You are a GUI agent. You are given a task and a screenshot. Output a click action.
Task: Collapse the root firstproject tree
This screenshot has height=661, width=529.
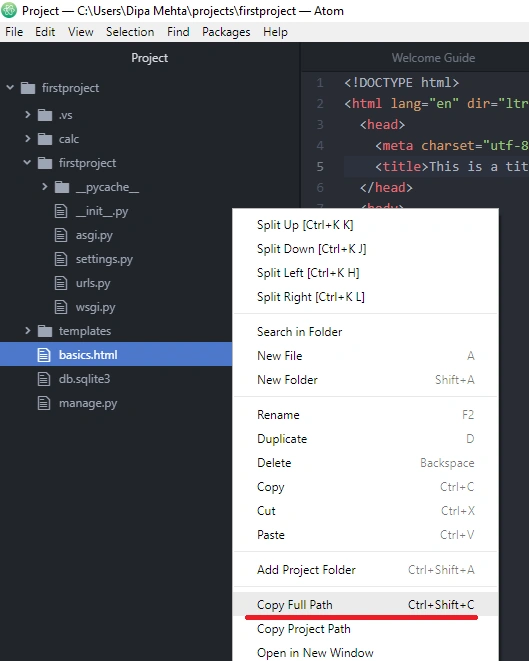(x=10, y=88)
